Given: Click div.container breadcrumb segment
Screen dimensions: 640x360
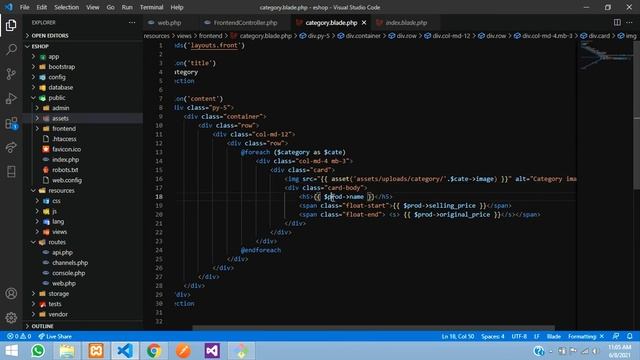Looking at the screenshot, I should [363, 36].
